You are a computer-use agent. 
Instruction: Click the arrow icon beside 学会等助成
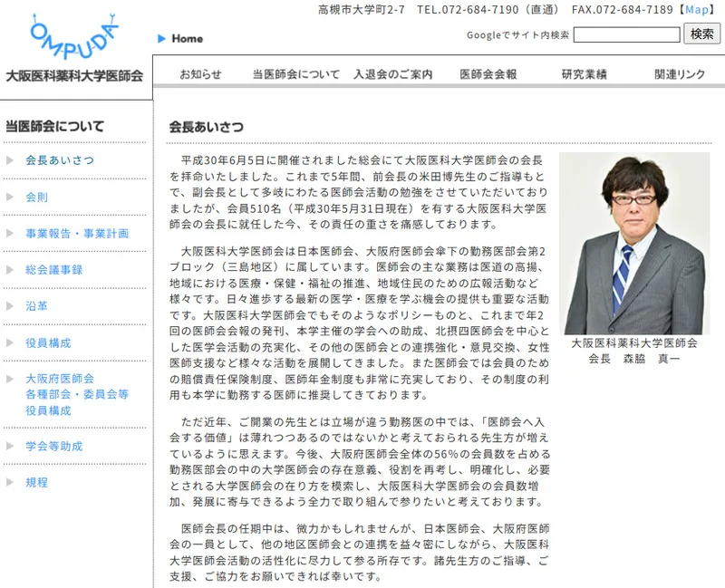[x=10, y=446]
